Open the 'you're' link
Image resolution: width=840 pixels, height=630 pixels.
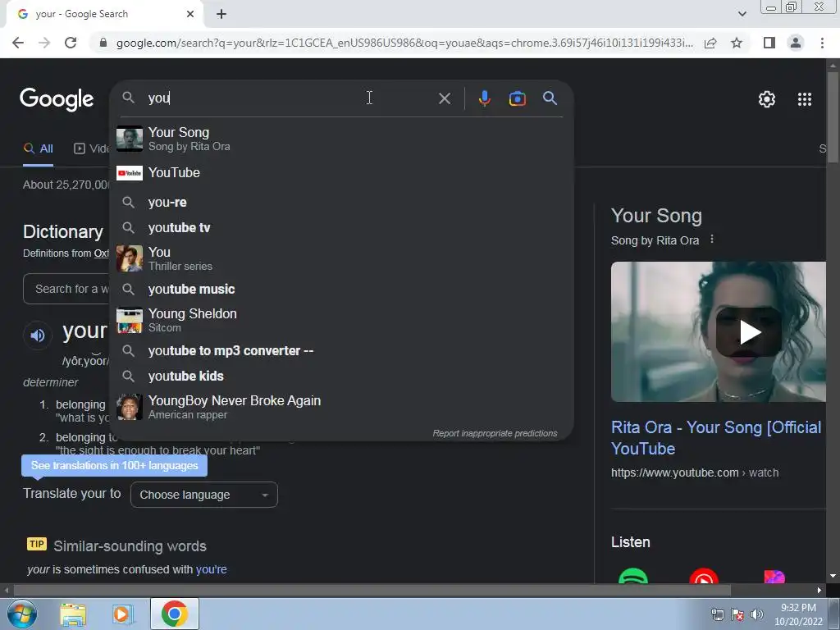click(x=211, y=569)
